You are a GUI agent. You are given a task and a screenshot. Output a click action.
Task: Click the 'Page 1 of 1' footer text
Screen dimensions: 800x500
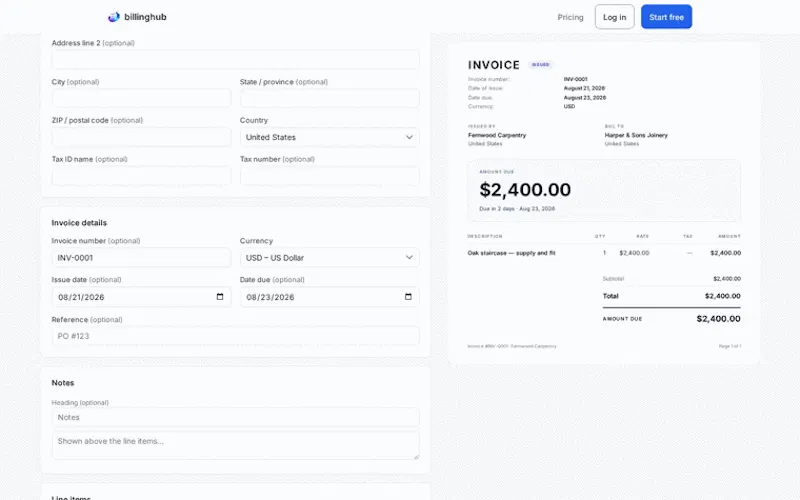click(x=730, y=346)
